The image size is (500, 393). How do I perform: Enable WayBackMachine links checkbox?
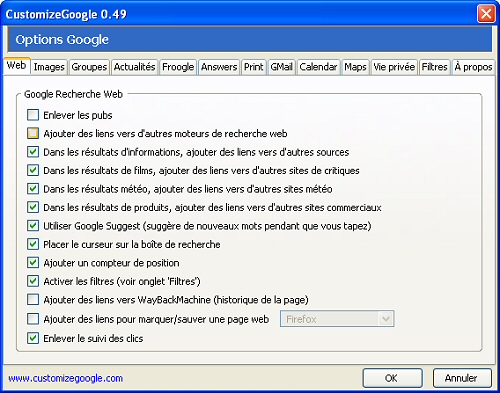pos(33,300)
